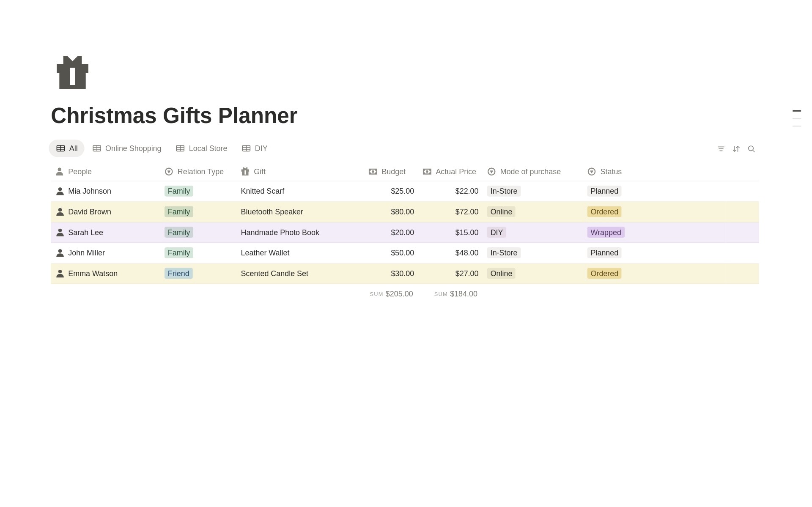The image size is (812, 507).
Task: Click the money icon in the Budget header
Action: [373, 172]
